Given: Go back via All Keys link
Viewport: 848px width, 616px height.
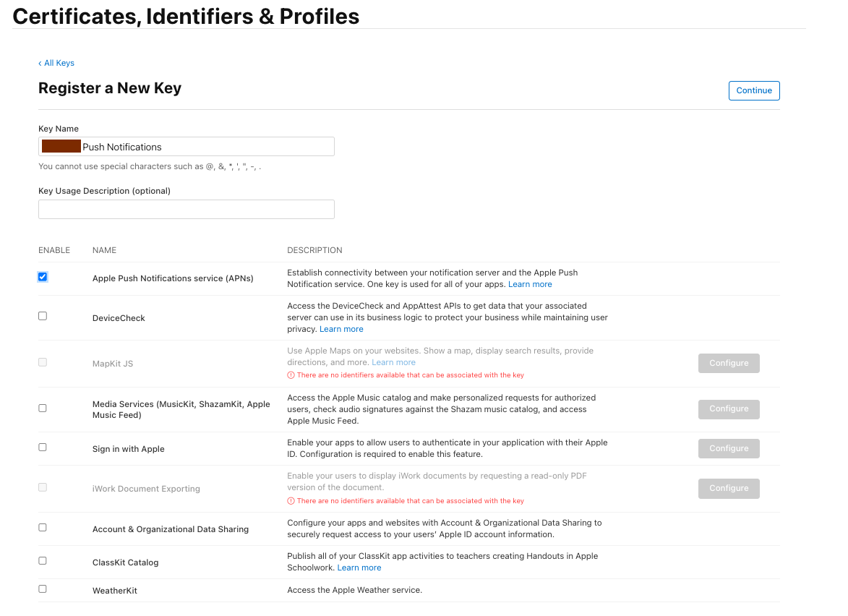Looking at the screenshot, I should pyautogui.click(x=57, y=63).
